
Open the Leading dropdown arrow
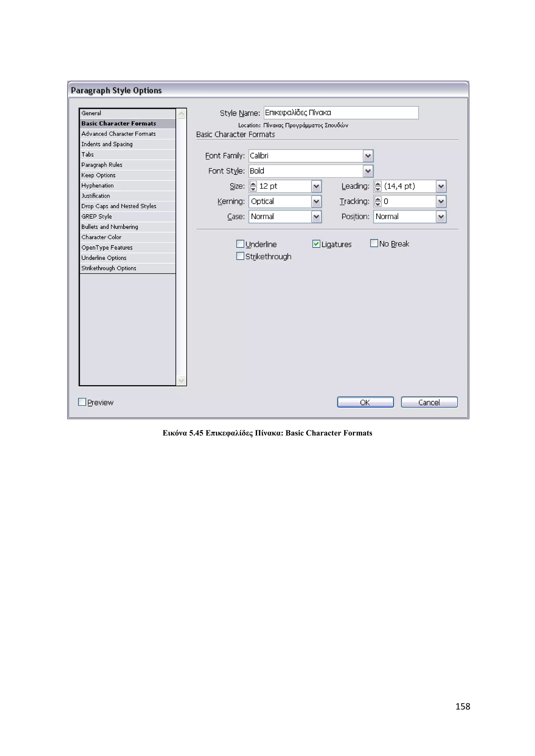pos(441,186)
